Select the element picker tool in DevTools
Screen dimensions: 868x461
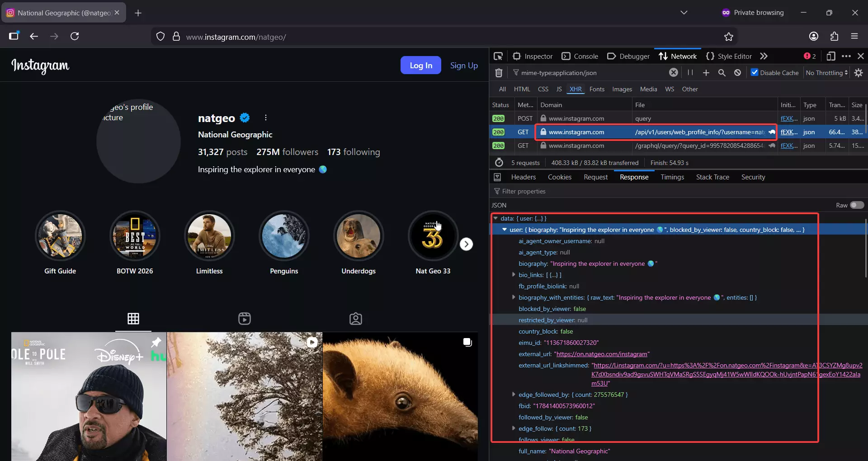[x=498, y=56]
